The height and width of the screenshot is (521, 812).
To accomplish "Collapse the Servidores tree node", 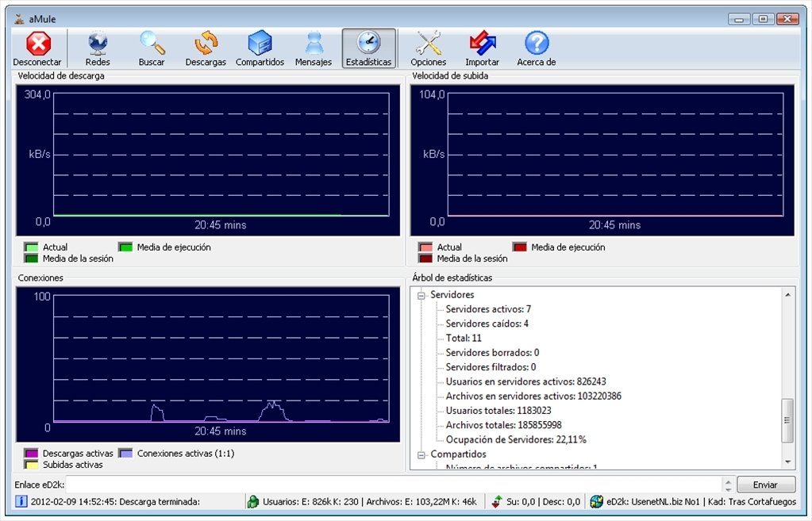I will pos(421,296).
